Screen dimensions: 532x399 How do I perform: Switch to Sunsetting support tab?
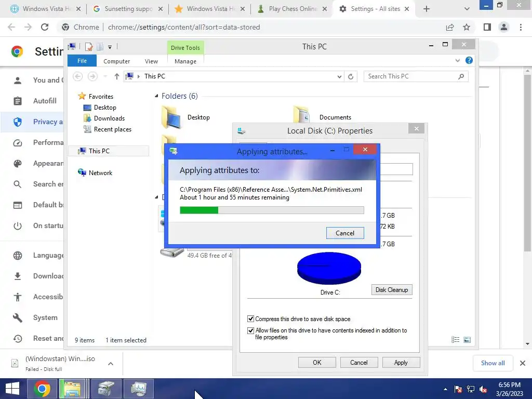tap(128, 9)
